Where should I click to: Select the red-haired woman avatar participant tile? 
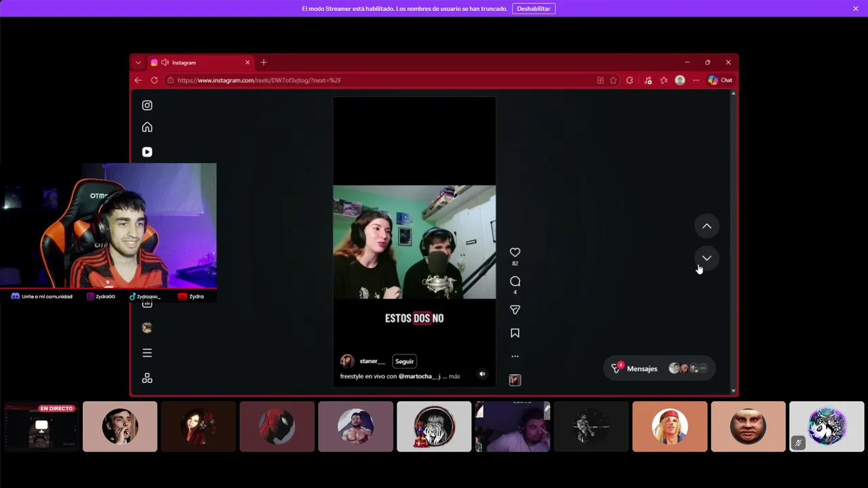point(199,426)
